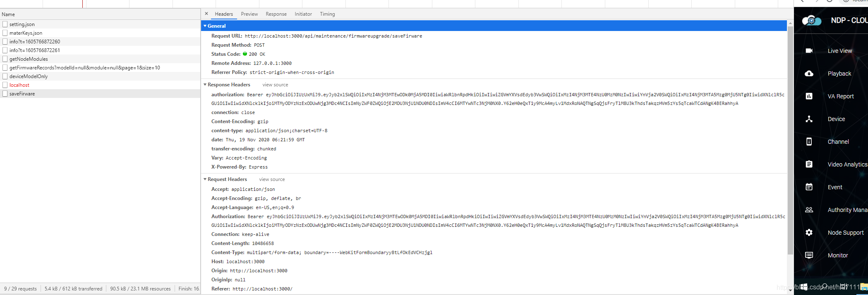This screenshot has height=295, width=868.
Task: Click the file icon beside saveFirware
Action: [5, 94]
